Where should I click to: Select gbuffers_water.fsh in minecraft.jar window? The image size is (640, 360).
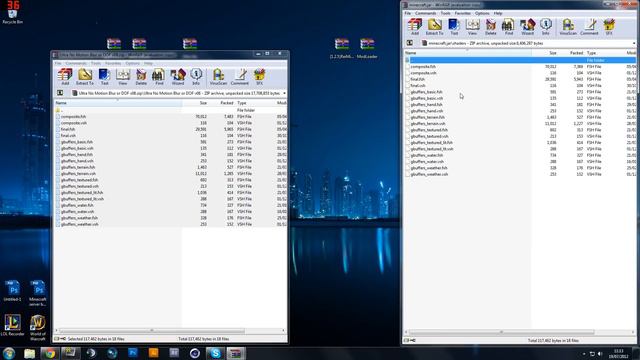(x=427, y=155)
